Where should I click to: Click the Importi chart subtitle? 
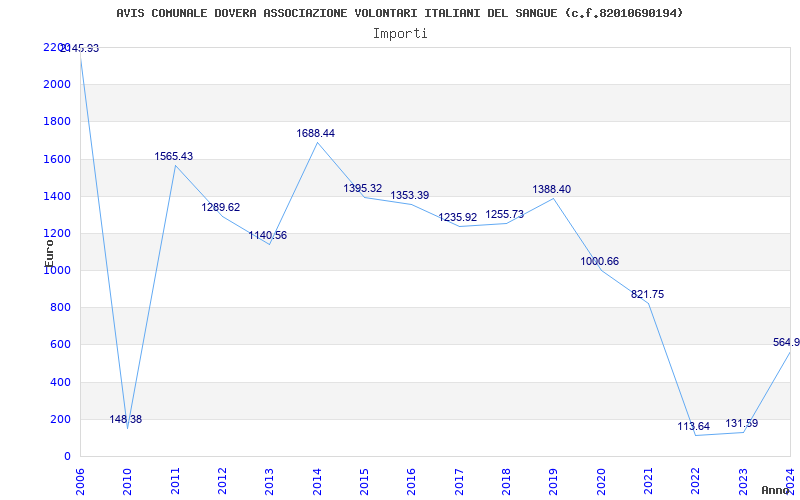pos(400,34)
